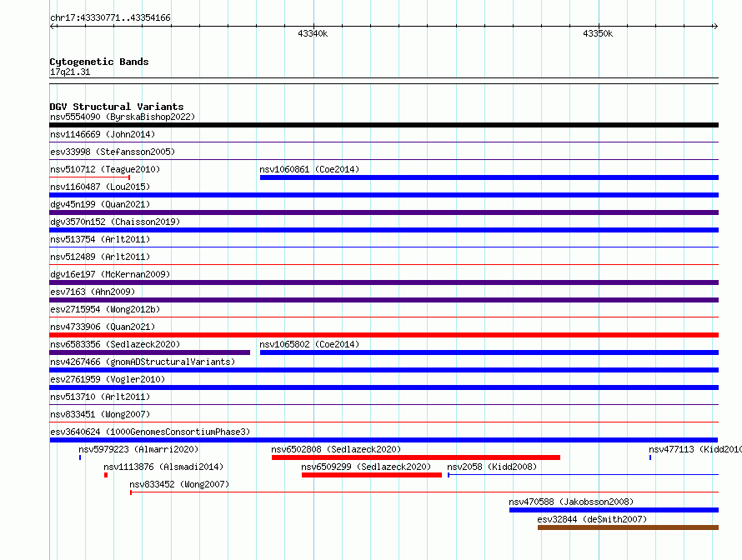Click the chr17:43330771..43354166 coordinates label
The height and width of the screenshot is (560, 742).
click(110, 17)
